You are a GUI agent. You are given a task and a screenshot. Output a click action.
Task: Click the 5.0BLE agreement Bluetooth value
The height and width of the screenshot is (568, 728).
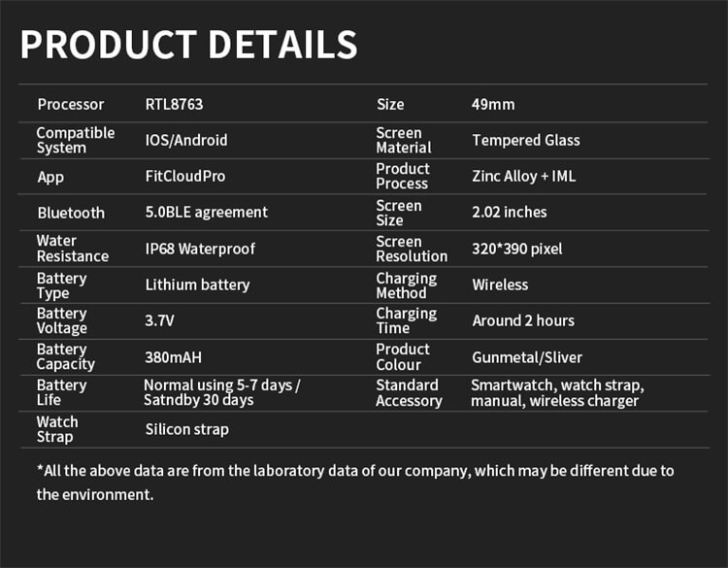click(x=207, y=213)
